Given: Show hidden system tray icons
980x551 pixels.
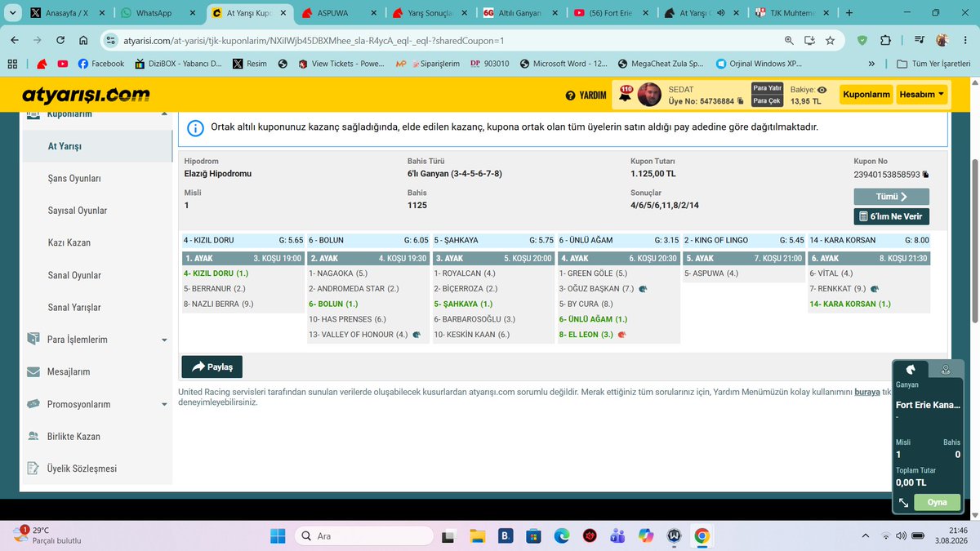Looking at the screenshot, I should [865, 535].
